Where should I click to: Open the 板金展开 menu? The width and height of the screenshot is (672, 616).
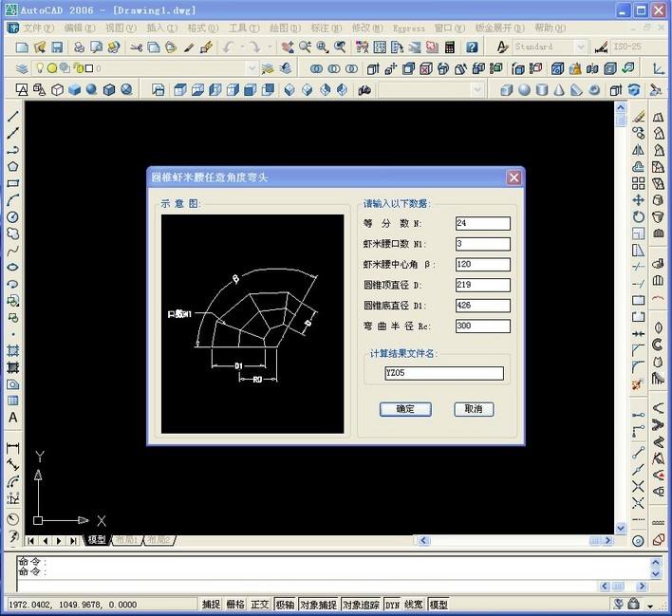499,28
